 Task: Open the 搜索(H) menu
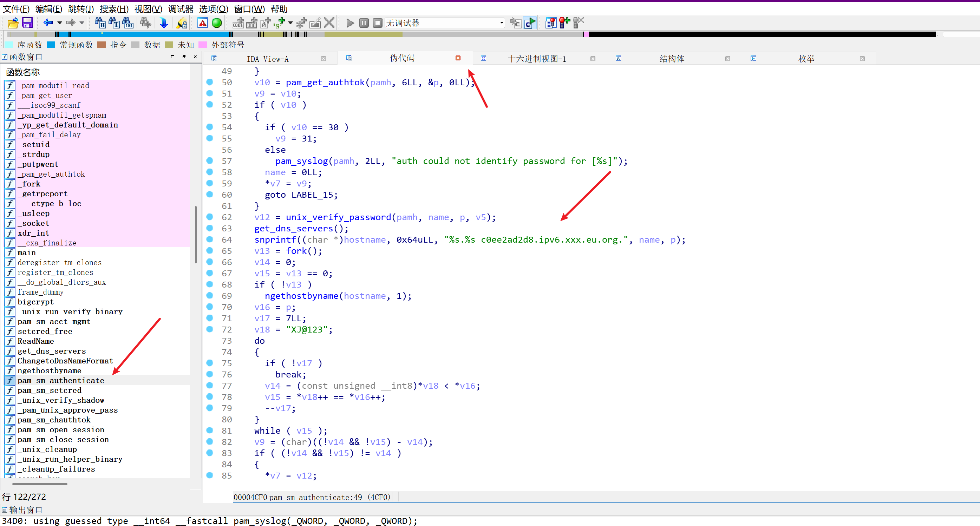pyautogui.click(x=114, y=9)
